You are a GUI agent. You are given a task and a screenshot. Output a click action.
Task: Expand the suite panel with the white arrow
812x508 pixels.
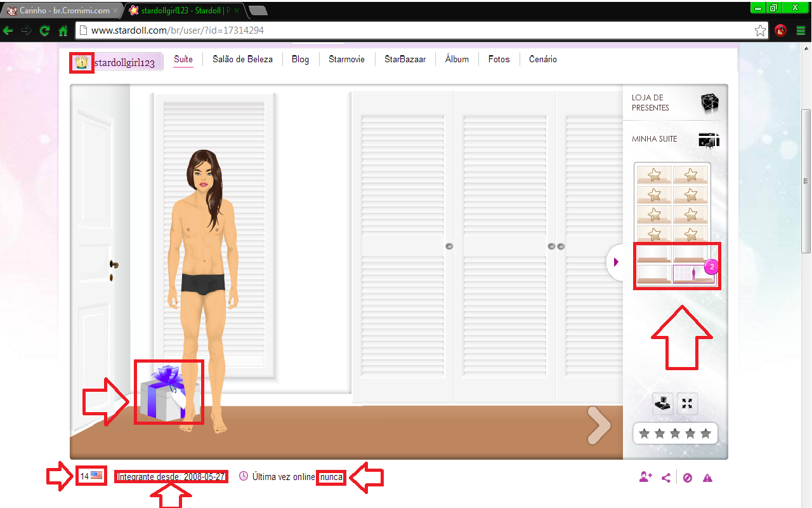pyautogui.click(x=615, y=262)
